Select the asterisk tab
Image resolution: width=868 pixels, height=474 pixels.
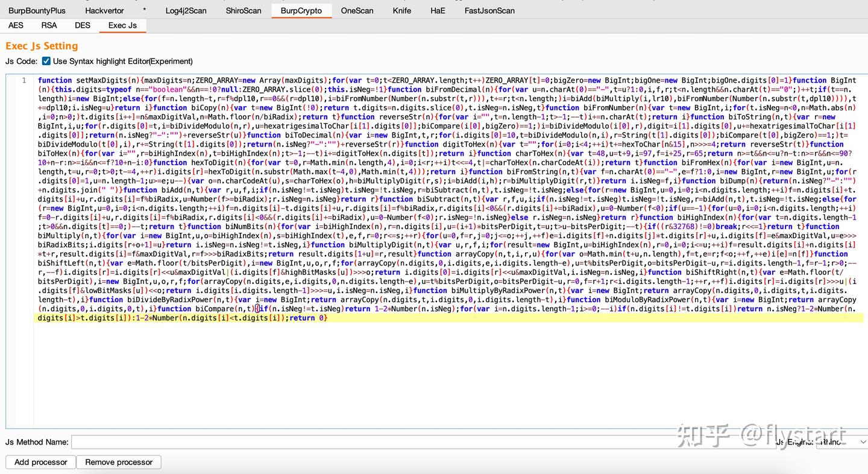tap(145, 10)
